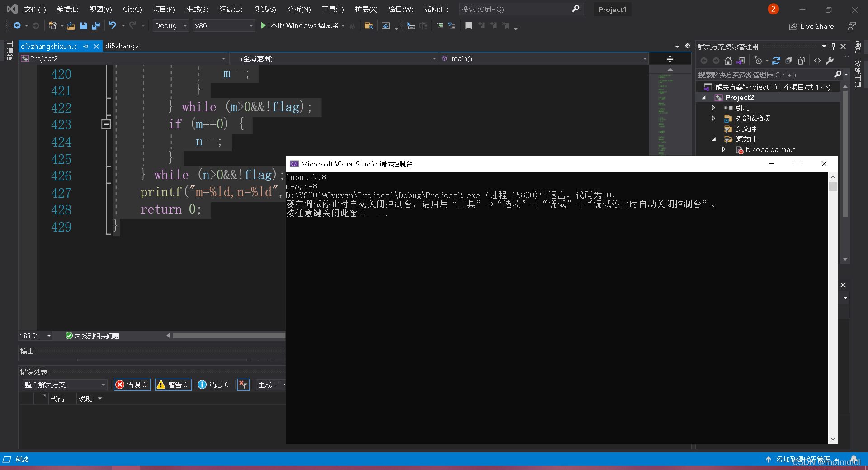Toggle the 消息 0 messages filter
Screen dimensions: 868x470
pyautogui.click(x=213, y=385)
